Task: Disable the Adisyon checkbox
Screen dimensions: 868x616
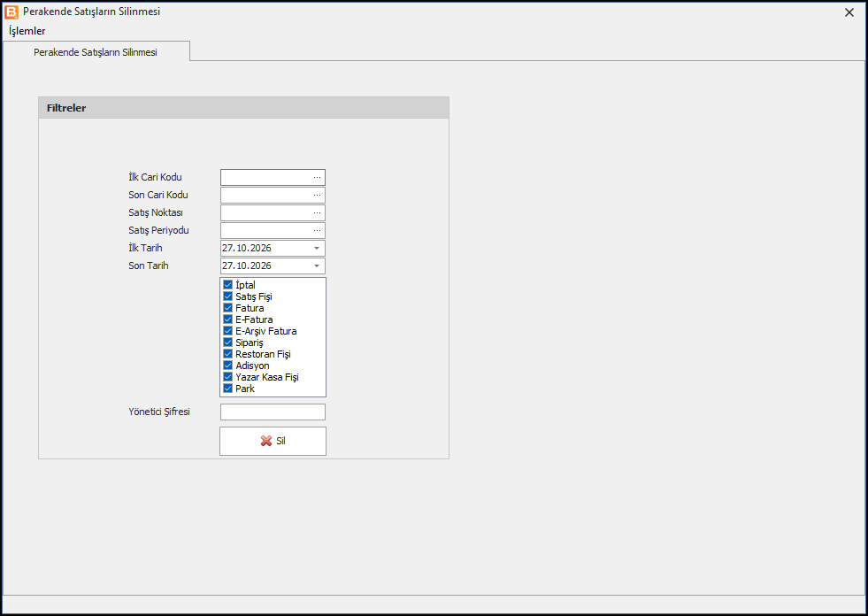Action: pos(227,366)
